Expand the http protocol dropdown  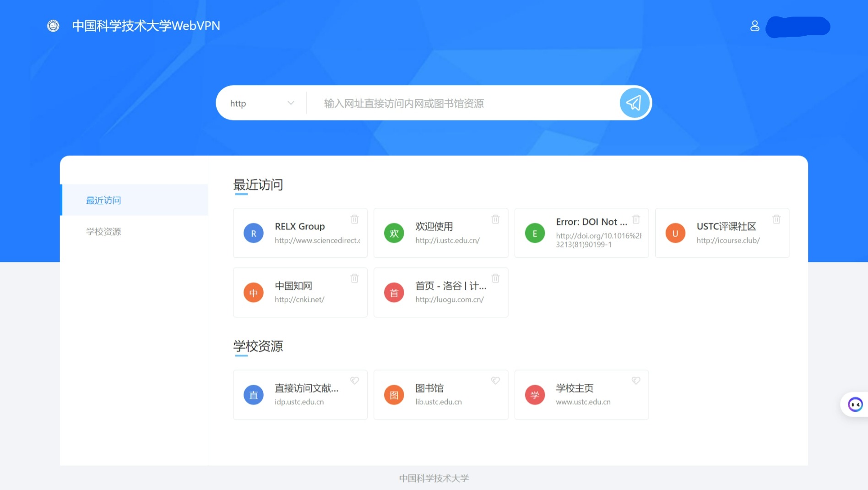tap(291, 103)
